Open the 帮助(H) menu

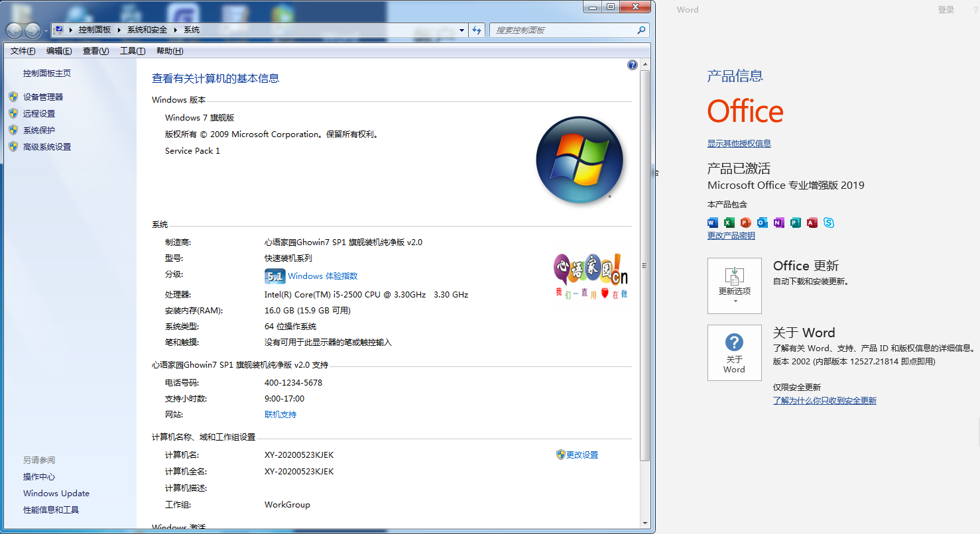pyautogui.click(x=170, y=51)
